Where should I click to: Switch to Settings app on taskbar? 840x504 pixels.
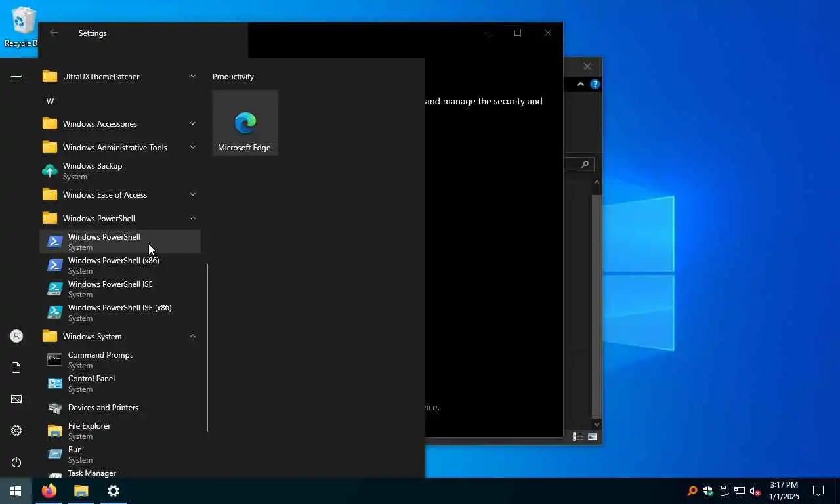click(113, 491)
